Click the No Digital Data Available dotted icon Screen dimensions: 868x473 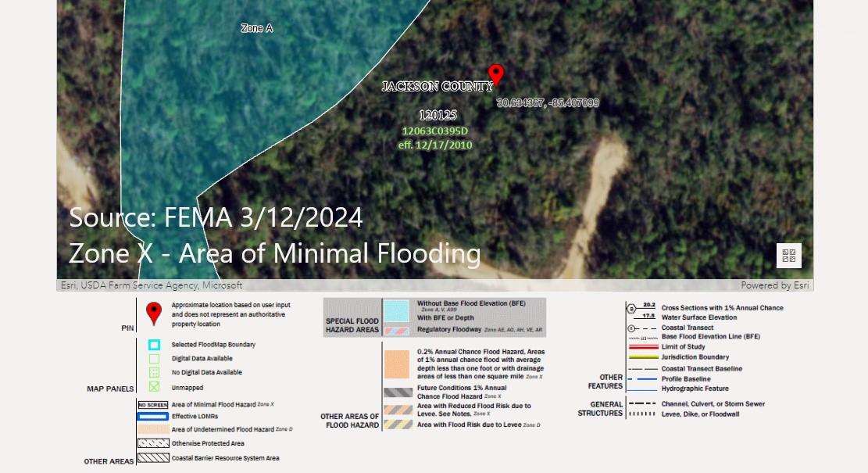(154, 373)
